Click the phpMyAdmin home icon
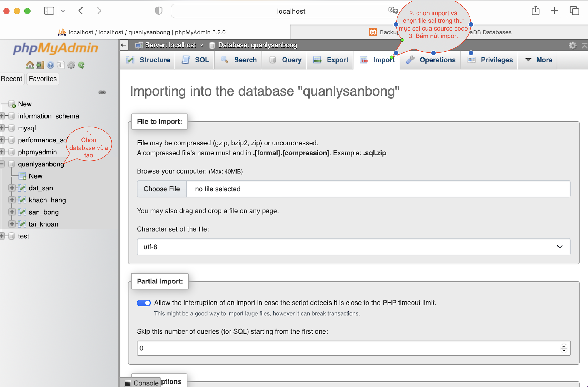 tap(30, 65)
